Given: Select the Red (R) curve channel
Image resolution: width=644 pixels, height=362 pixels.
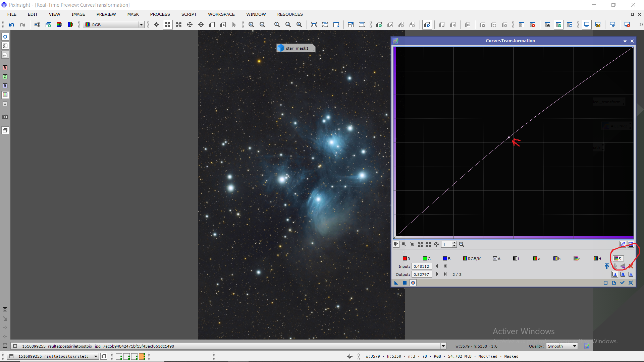Looking at the screenshot, I should 406,258.
